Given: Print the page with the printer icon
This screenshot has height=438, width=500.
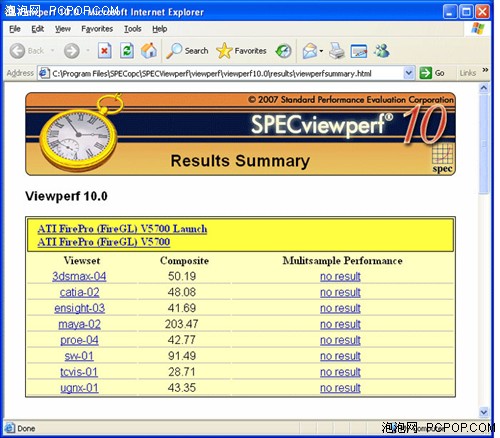Looking at the screenshot, I should click(x=337, y=51).
